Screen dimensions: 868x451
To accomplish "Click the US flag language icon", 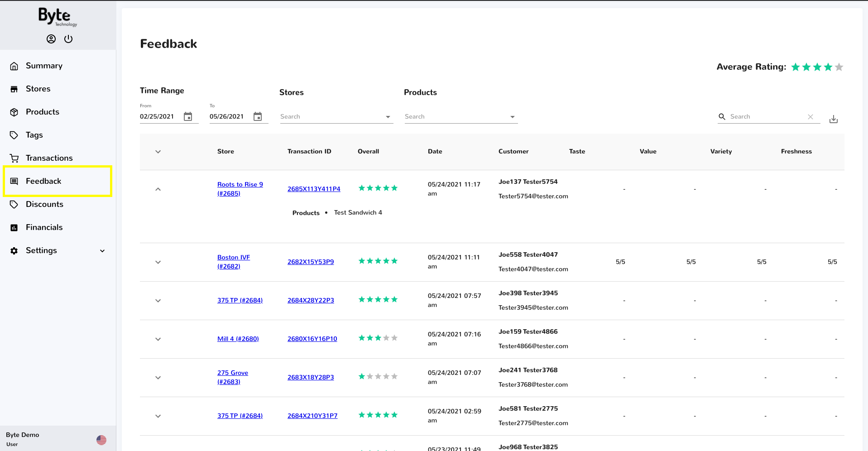I will (x=101, y=440).
